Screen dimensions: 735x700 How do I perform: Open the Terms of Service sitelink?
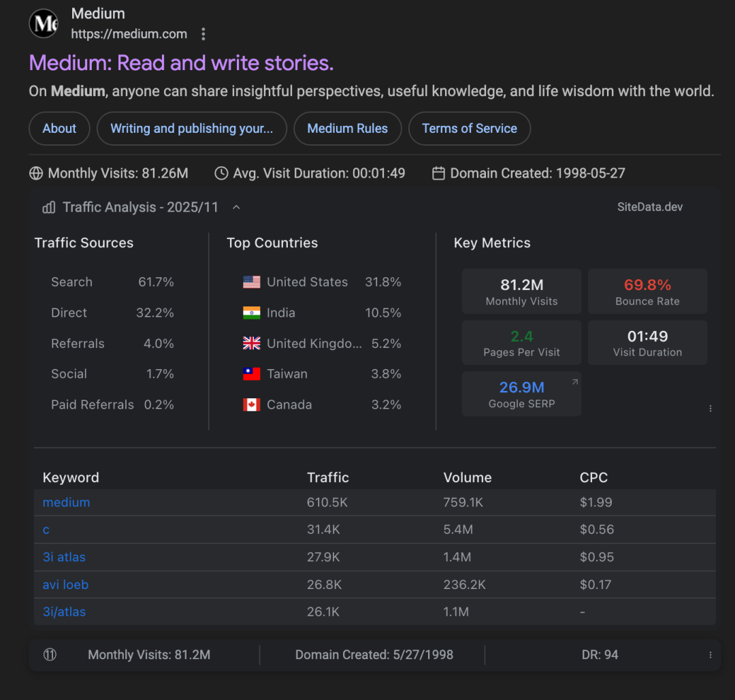coord(470,129)
